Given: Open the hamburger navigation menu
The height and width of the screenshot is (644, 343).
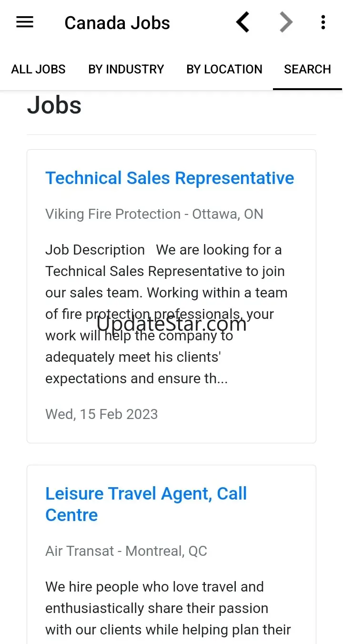Looking at the screenshot, I should point(25,22).
